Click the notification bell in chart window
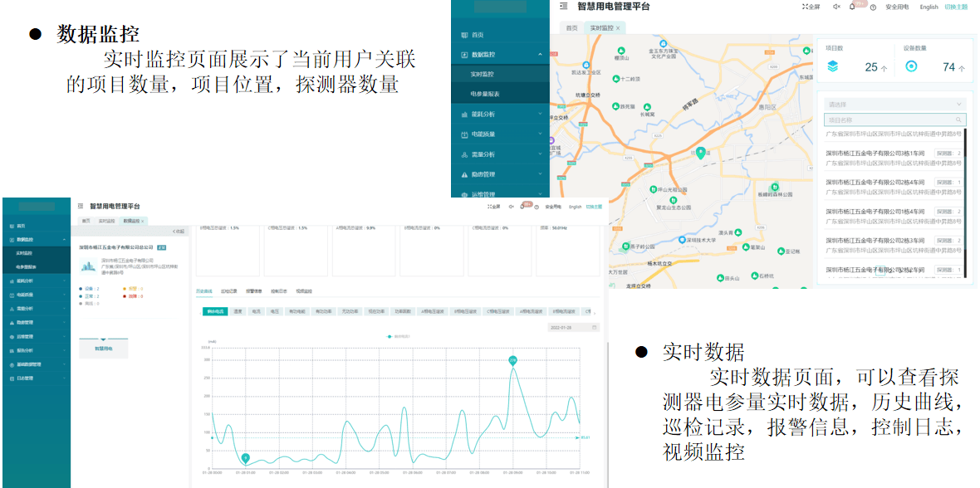 coord(522,206)
